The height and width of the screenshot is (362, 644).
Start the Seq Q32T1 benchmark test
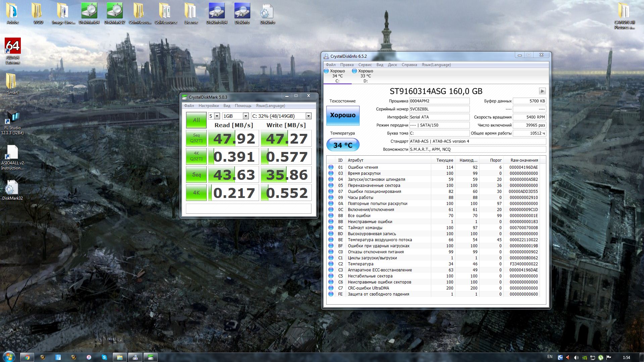pyautogui.click(x=196, y=138)
